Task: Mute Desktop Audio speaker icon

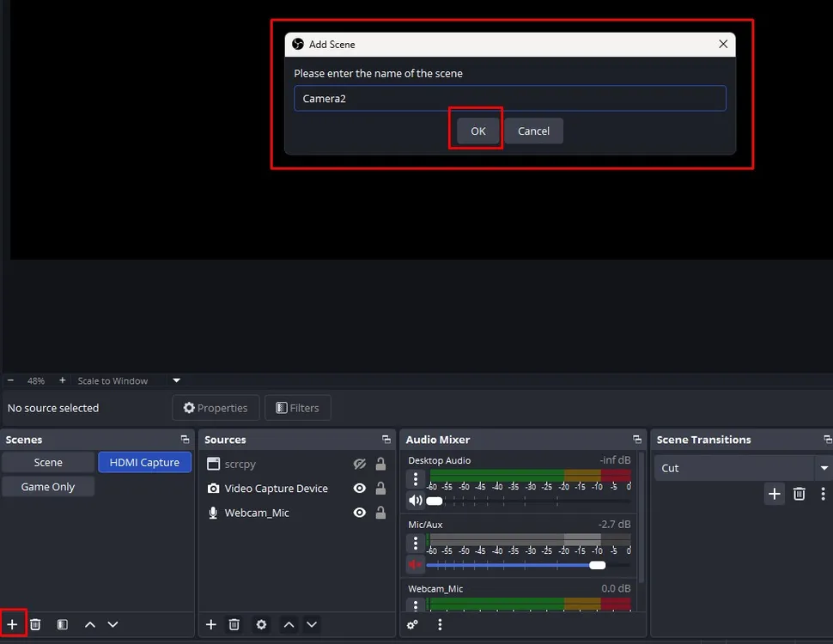Action: pyautogui.click(x=416, y=501)
